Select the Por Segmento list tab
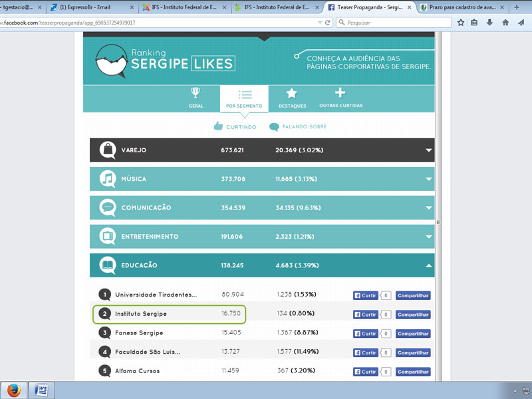This screenshot has width=532, height=399. point(244,98)
